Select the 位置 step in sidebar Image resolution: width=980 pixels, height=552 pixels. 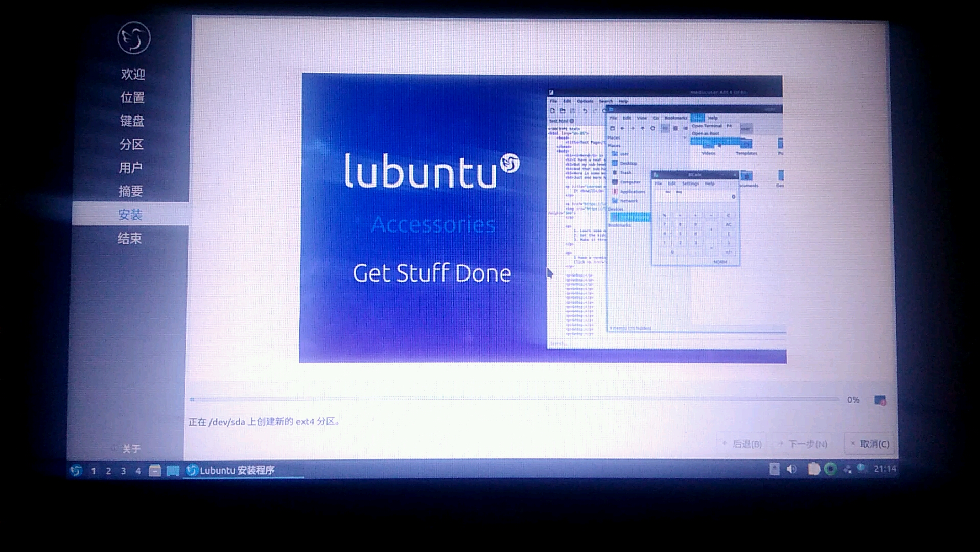point(132,98)
